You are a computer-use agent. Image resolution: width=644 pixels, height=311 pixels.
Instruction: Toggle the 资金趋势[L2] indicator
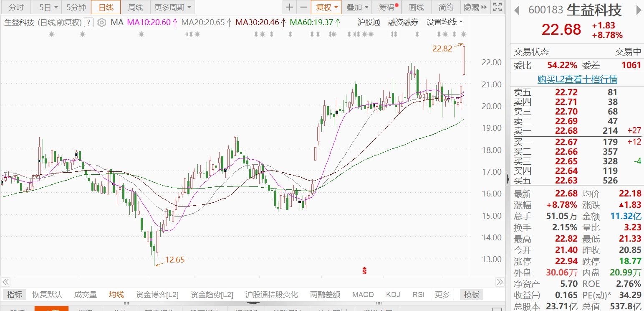click(x=212, y=295)
